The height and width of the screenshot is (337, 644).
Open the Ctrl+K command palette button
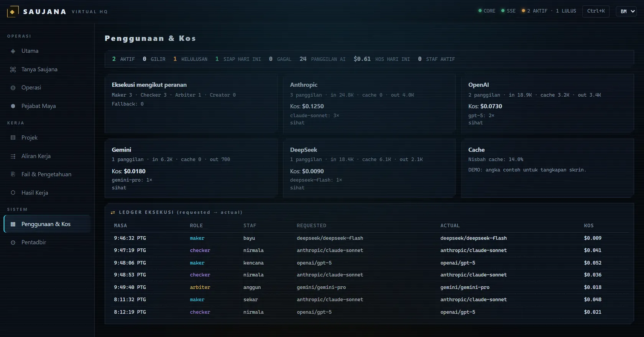(x=596, y=11)
